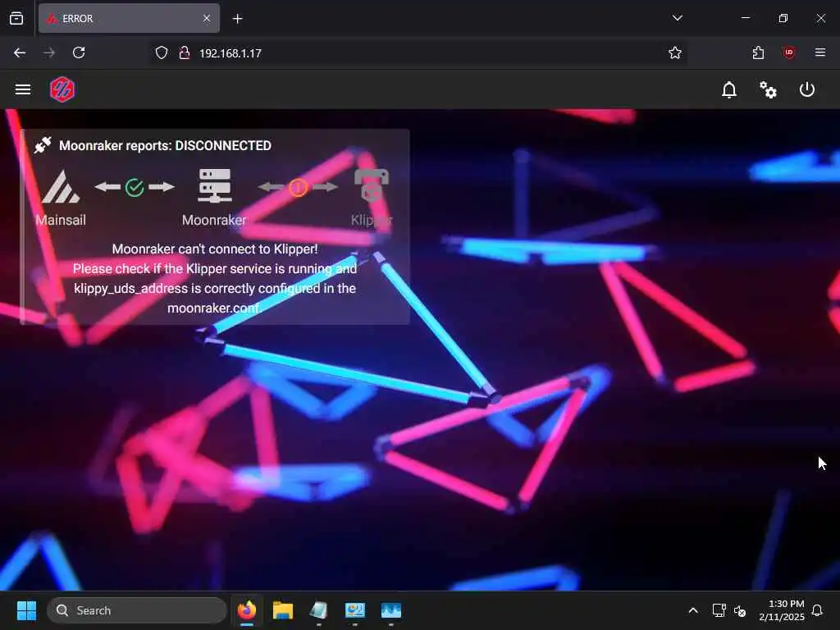The height and width of the screenshot is (630, 840).
Task: Click the address bar showing 192.168.1.17
Action: 418,53
